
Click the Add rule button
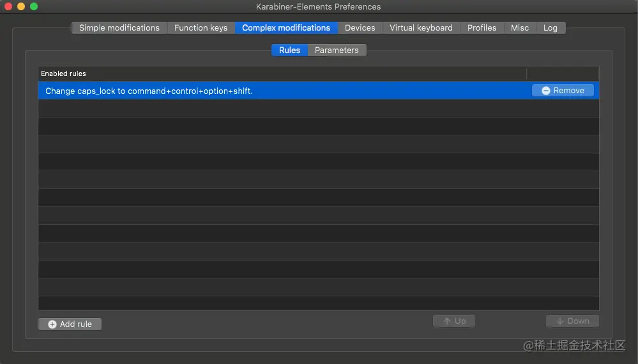coord(70,324)
